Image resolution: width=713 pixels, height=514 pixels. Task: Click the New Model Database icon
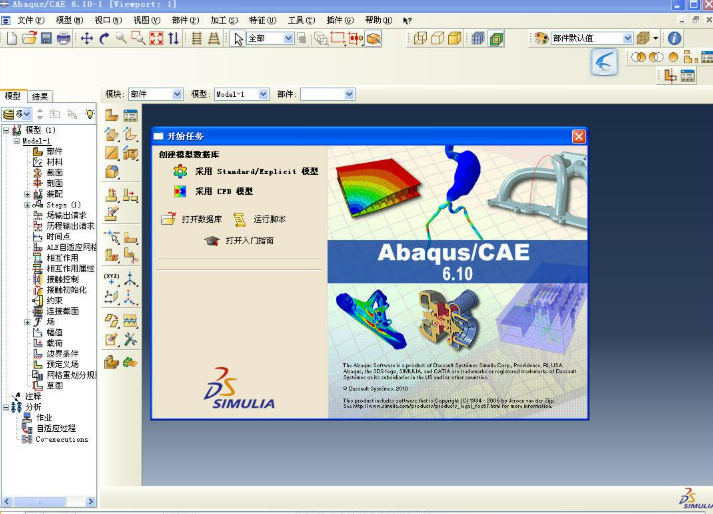[x=12, y=38]
